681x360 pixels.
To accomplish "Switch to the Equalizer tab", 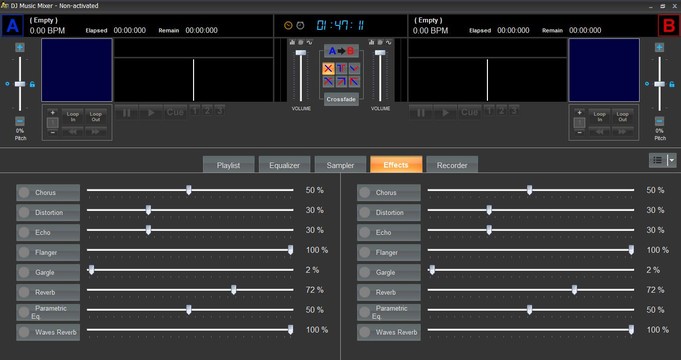I will pyautogui.click(x=284, y=165).
